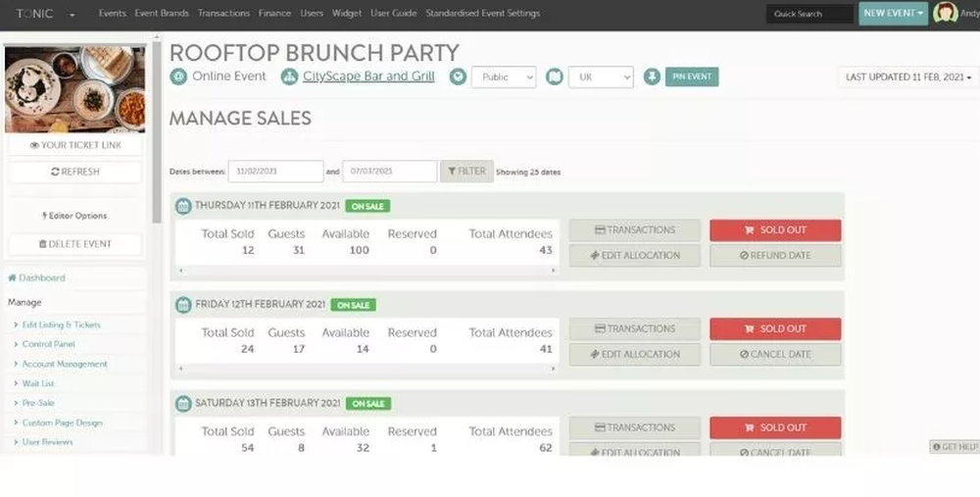Click the Online Event globe icon
This screenshot has height=497, width=980.
(x=178, y=76)
